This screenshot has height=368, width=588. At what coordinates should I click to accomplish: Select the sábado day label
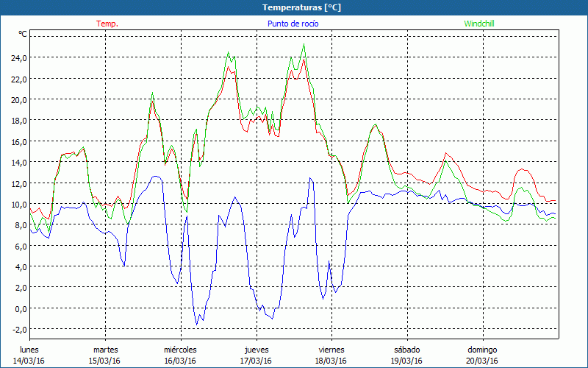[406, 350]
